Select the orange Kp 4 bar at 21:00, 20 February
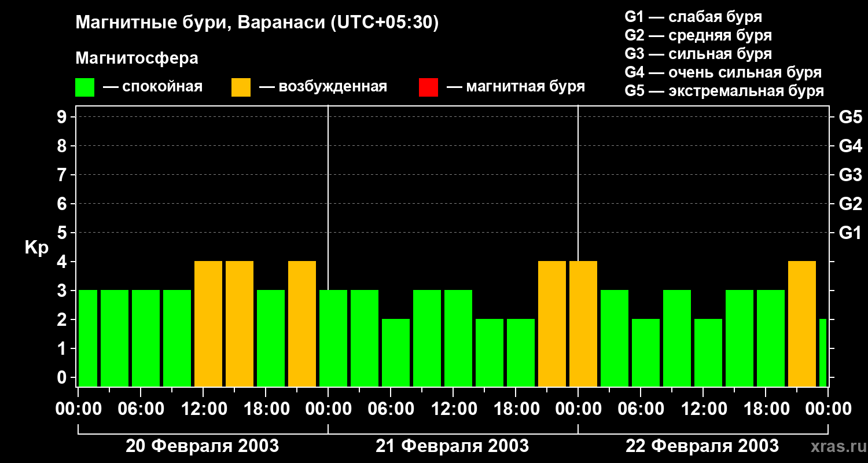This screenshot has height=463, width=868. pos(302,324)
